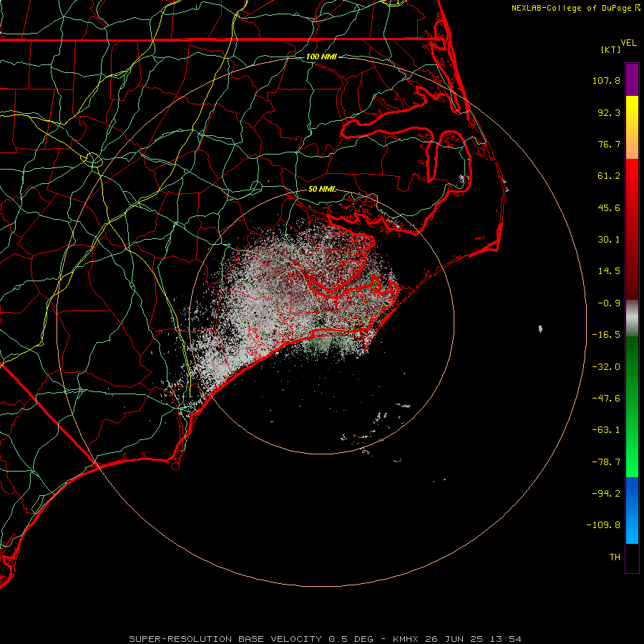This screenshot has height=644, width=644.
Task: Click the purple segment of color bar
Action: 632,79
